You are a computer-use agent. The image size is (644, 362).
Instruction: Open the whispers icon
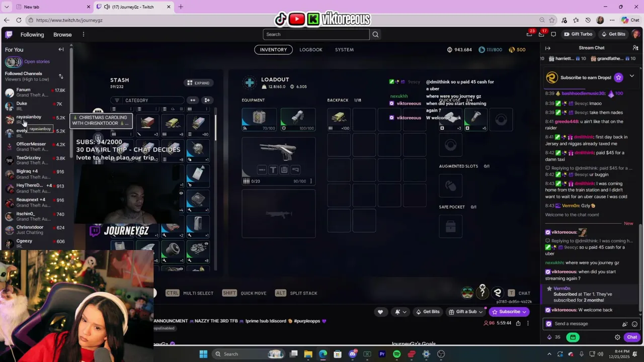553,34
